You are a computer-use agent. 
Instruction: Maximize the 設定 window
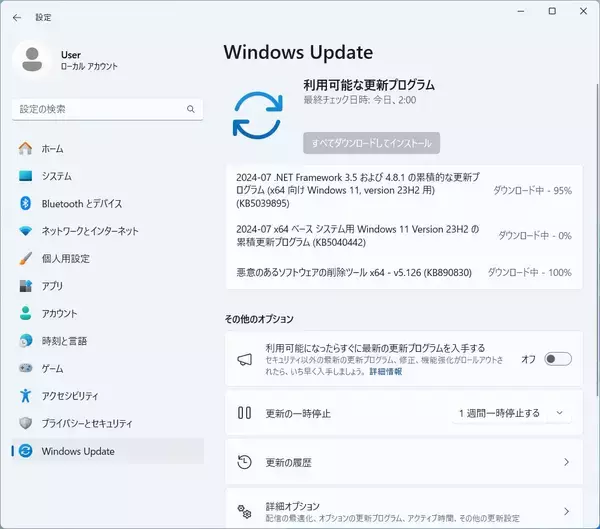point(552,11)
